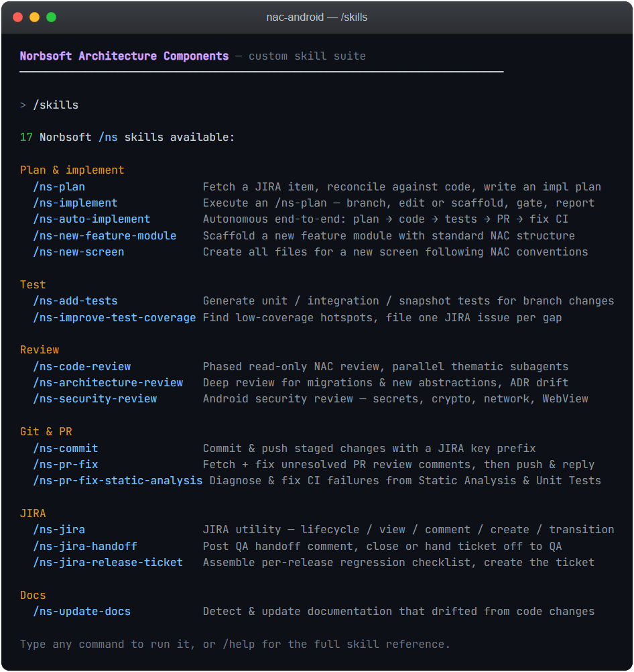Click the /ns-plan command
Viewport: 634px width, 672px height.
pos(59,187)
